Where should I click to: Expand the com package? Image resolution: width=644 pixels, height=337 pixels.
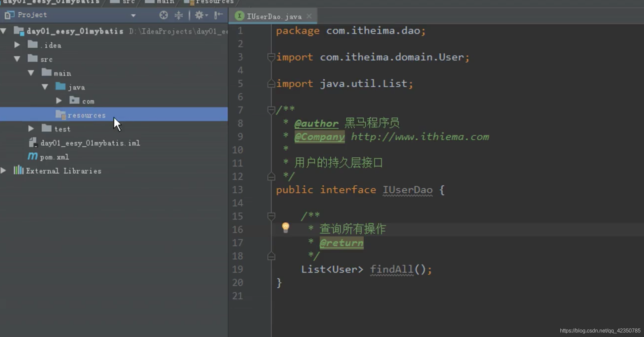[x=59, y=101]
